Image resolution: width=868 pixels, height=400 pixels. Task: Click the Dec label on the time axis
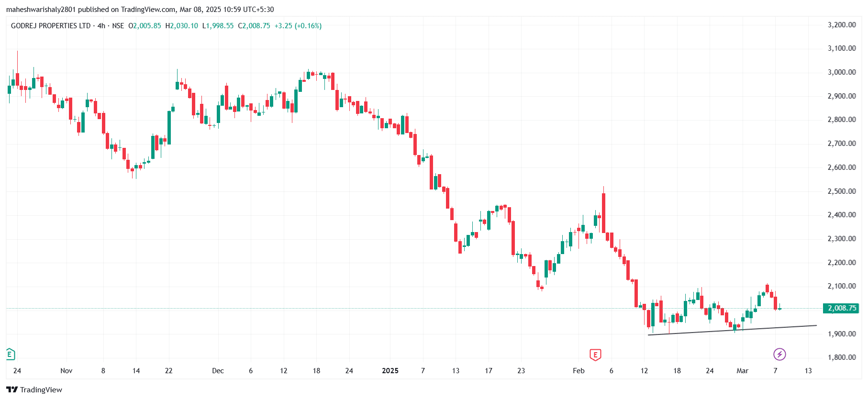pyautogui.click(x=218, y=371)
